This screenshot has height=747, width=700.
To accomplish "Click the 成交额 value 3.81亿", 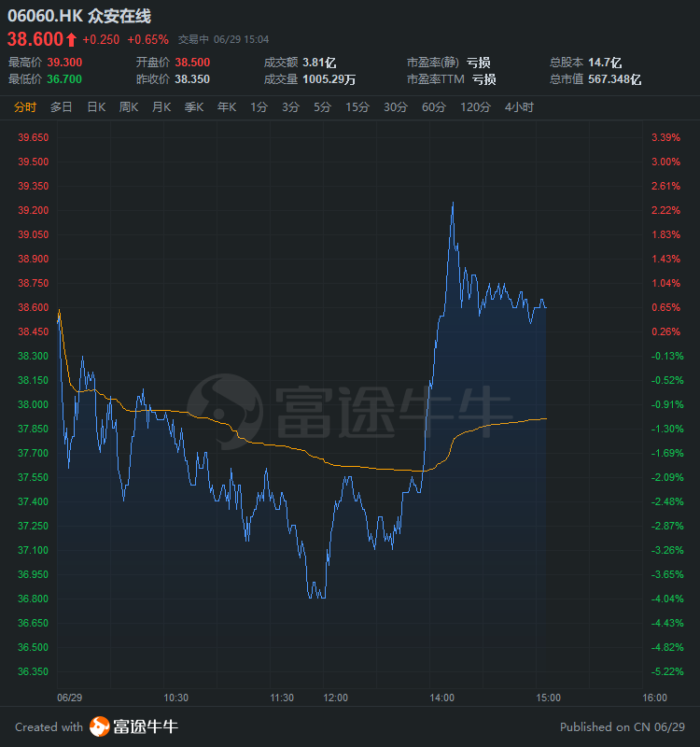I will tap(319, 63).
